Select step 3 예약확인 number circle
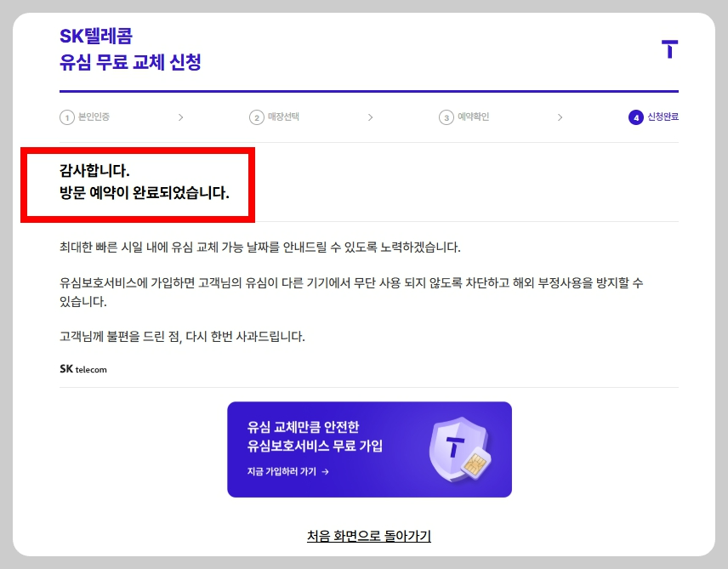This screenshot has width=728, height=569. [446, 117]
